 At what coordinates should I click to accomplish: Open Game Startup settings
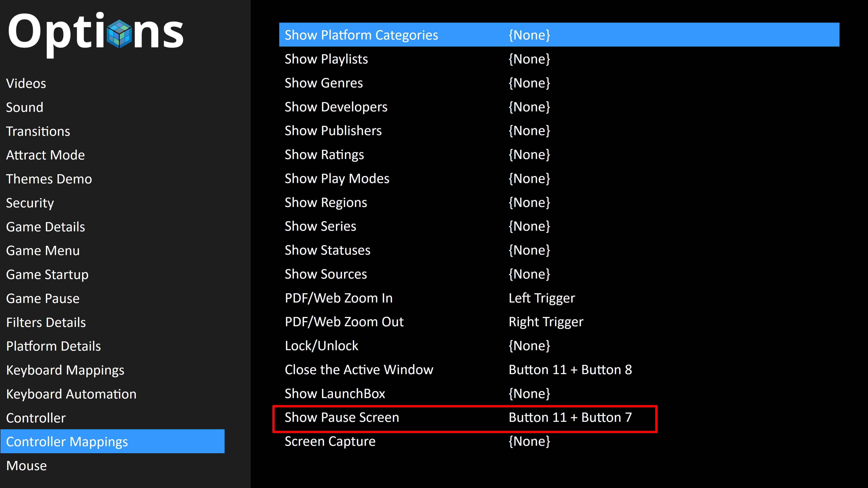click(47, 274)
